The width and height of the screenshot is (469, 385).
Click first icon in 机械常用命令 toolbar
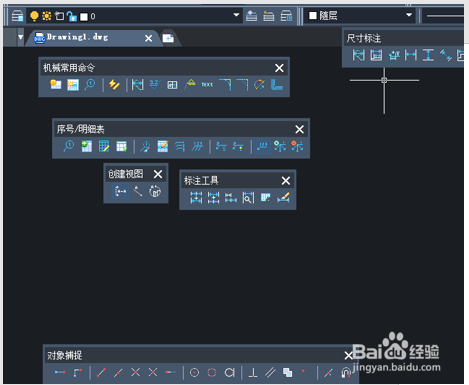(x=56, y=85)
